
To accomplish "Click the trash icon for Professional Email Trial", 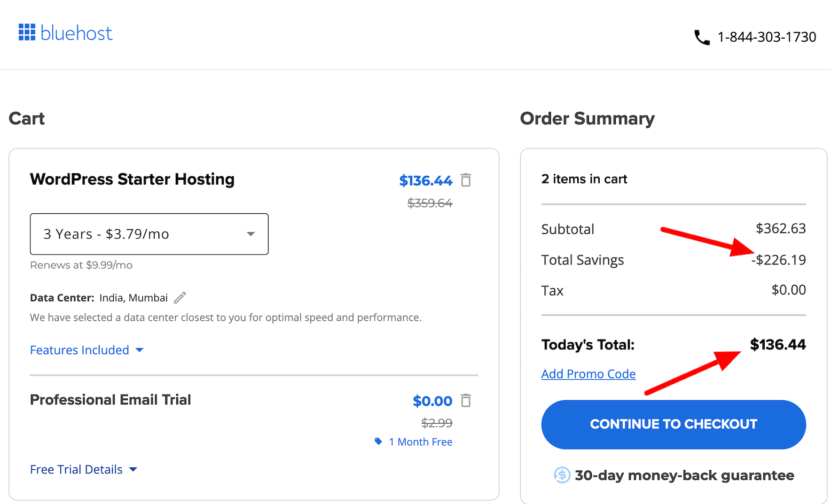I will point(466,401).
